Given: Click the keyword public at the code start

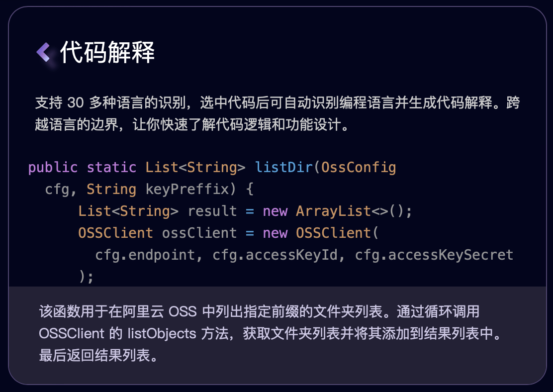Looking at the screenshot, I should (53, 167).
